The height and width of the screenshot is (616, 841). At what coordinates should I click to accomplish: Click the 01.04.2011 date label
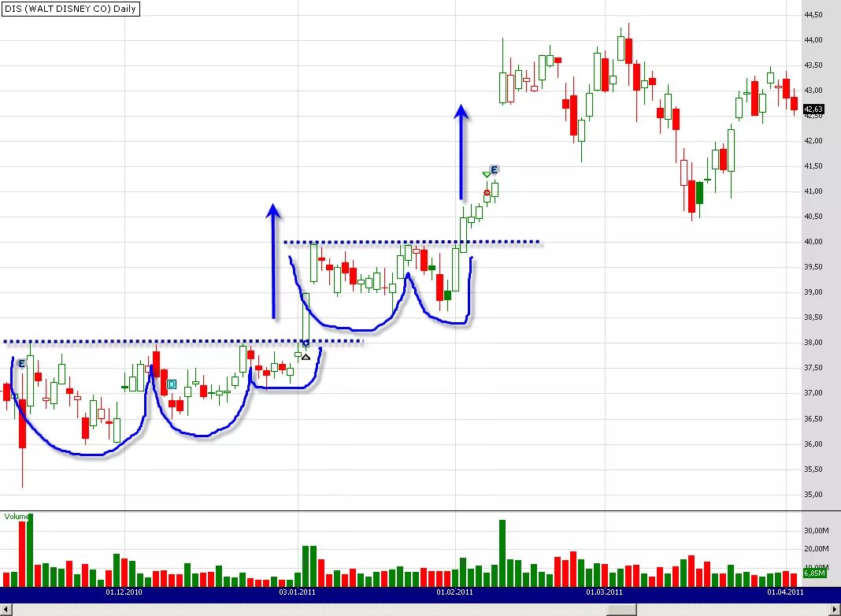[x=785, y=592]
